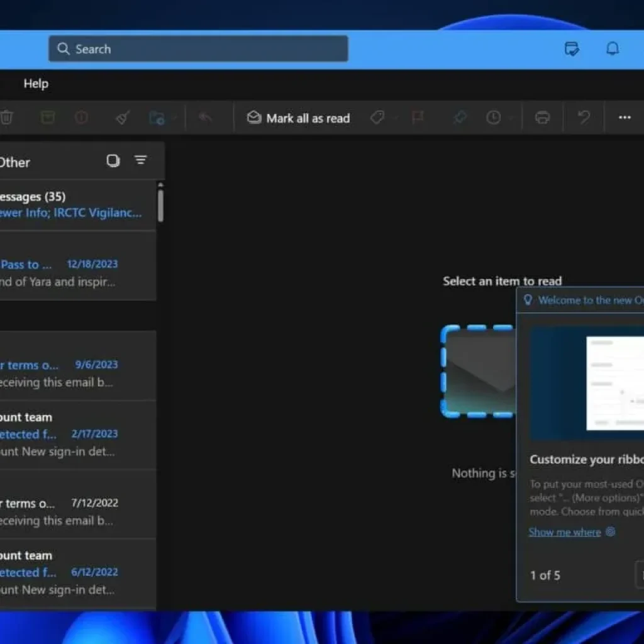The image size is (644, 644).
Task: Expand the Categorize tag dropdown arrow
Action: tap(395, 118)
